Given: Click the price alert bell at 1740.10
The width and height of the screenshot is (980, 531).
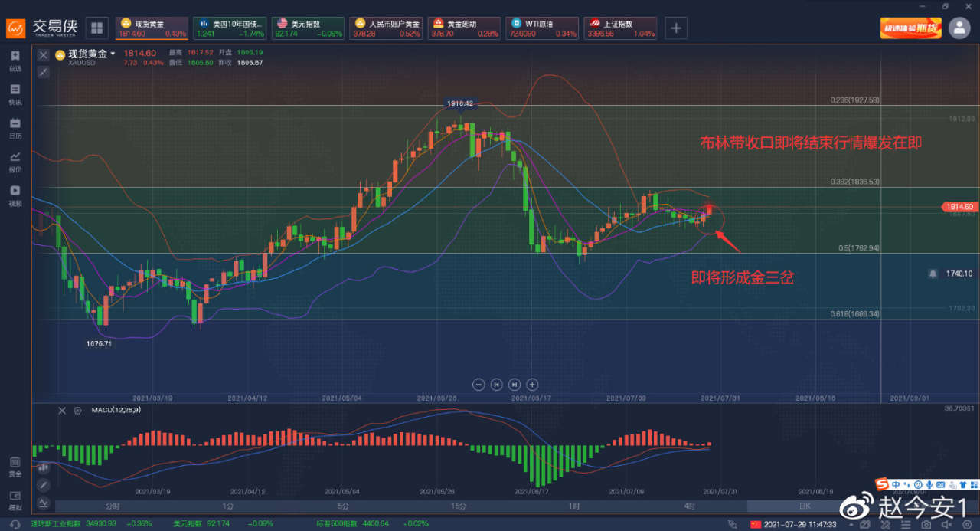Looking at the screenshot, I should point(933,273).
